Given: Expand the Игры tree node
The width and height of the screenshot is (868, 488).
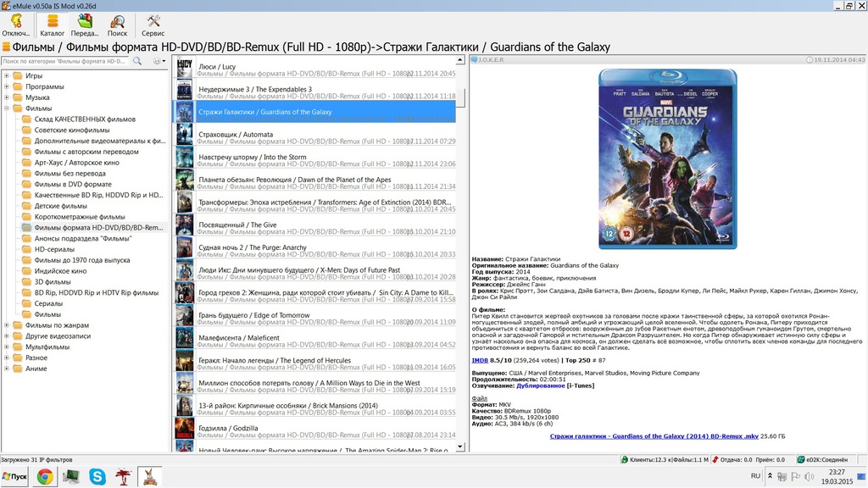Looking at the screenshot, I should click(7, 75).
